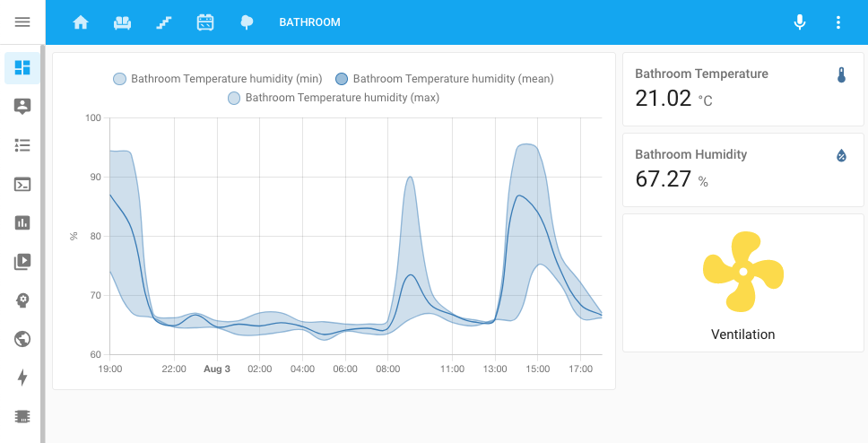Toggle the Ventilation fan button

[x=742, y=273]
